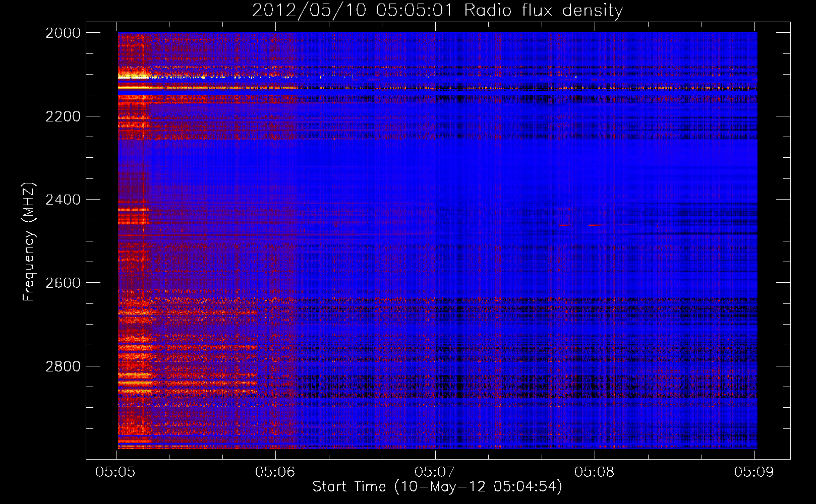
Task: Click the 'Start Time (10-May-12 05:04:54)' label
Action: [437, 487]
